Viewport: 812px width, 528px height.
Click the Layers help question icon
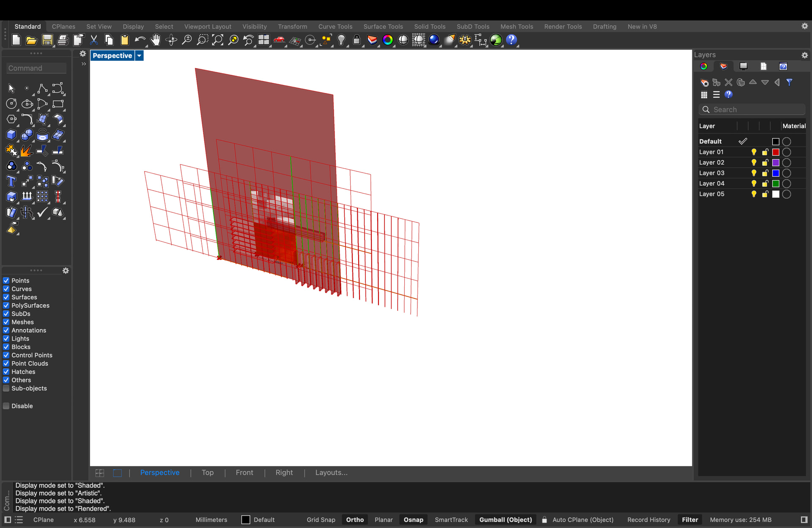pos(728,95)
